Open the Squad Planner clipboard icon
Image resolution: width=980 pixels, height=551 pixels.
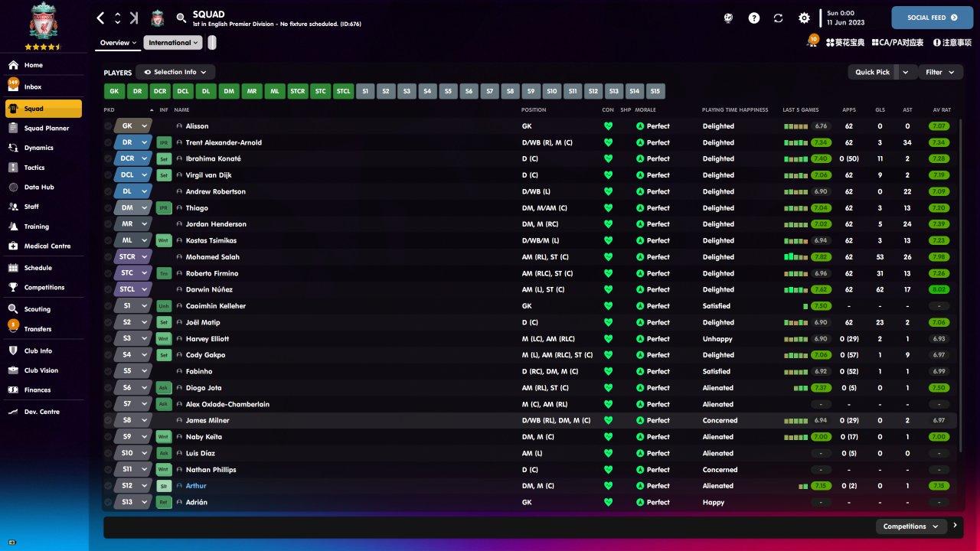click(x=13, y=129)
